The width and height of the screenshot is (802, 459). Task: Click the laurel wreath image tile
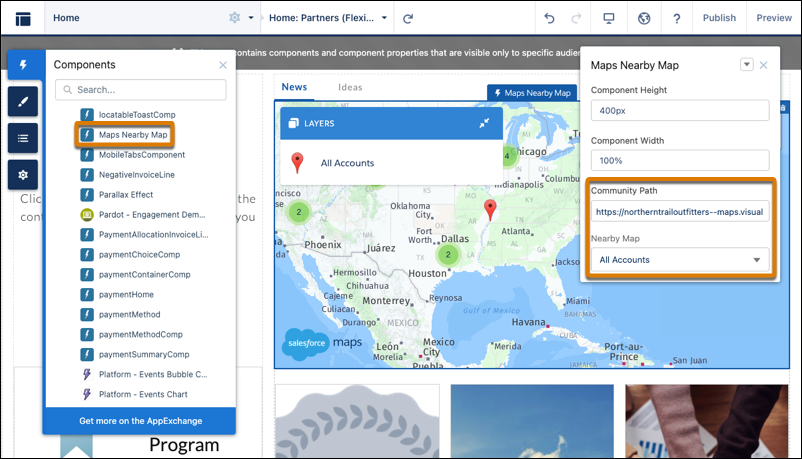357,421
